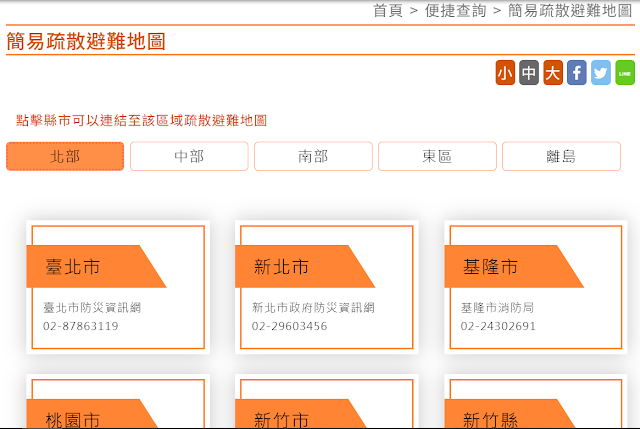Go to 首頁 in breadcrumb

388,11
